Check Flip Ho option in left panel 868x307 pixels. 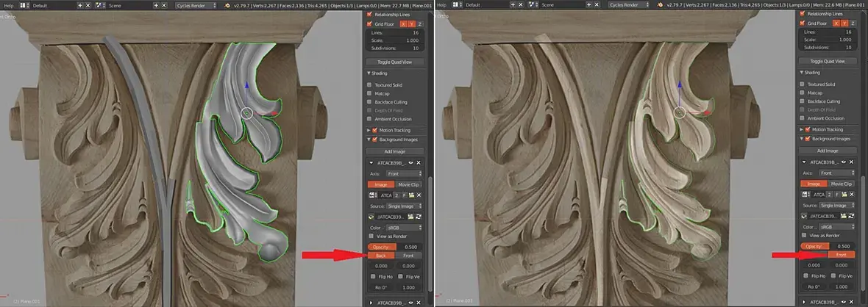(374, 276)
